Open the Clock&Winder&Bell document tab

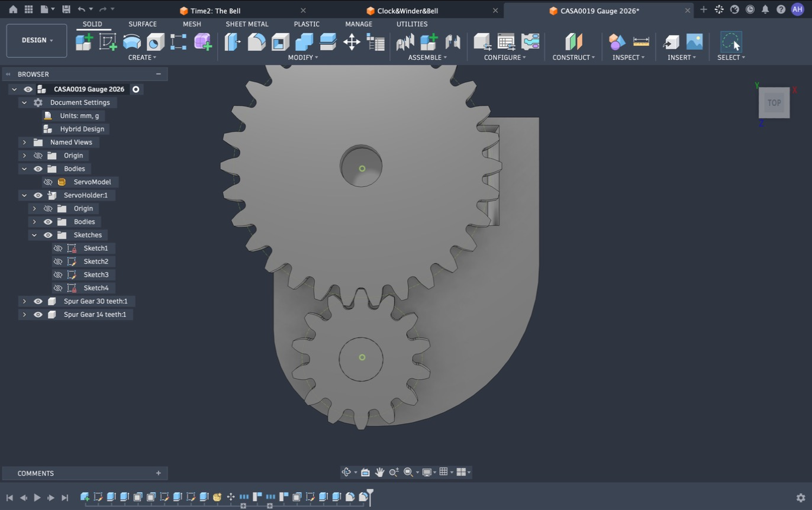tap(408, 11)
